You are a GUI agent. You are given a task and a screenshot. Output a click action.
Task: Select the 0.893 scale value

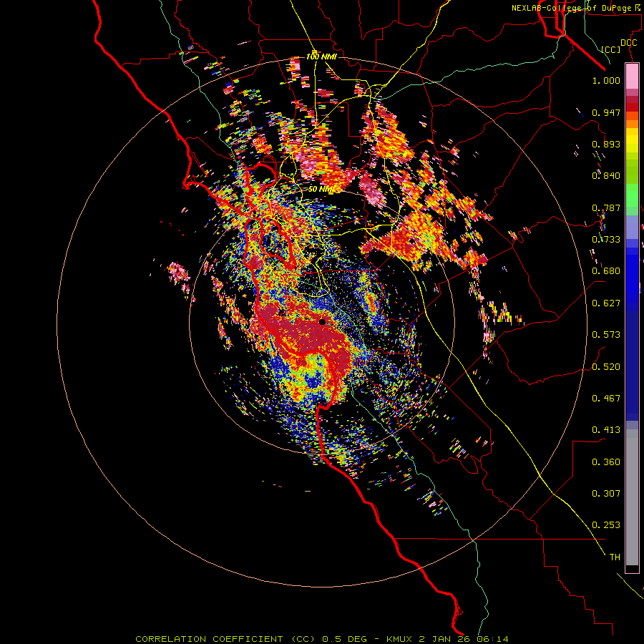tap(606, 144)
